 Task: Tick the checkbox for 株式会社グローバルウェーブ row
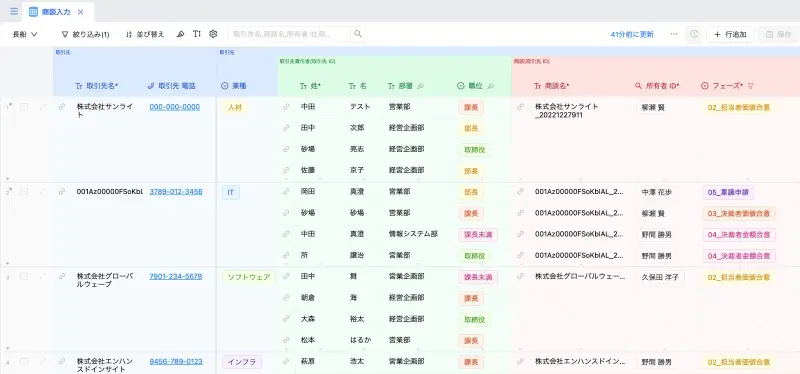pos(24,276)
